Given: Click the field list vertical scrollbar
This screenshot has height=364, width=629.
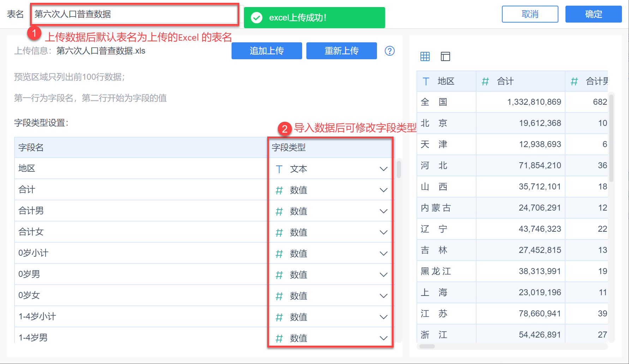Looking at the screenshot, I should (x=399, y=169).
